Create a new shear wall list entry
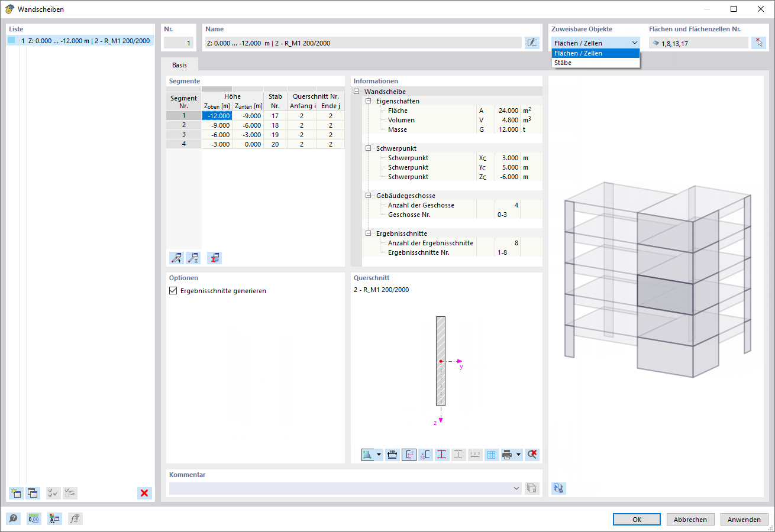The image size is (775, 532). pos(15,493)
